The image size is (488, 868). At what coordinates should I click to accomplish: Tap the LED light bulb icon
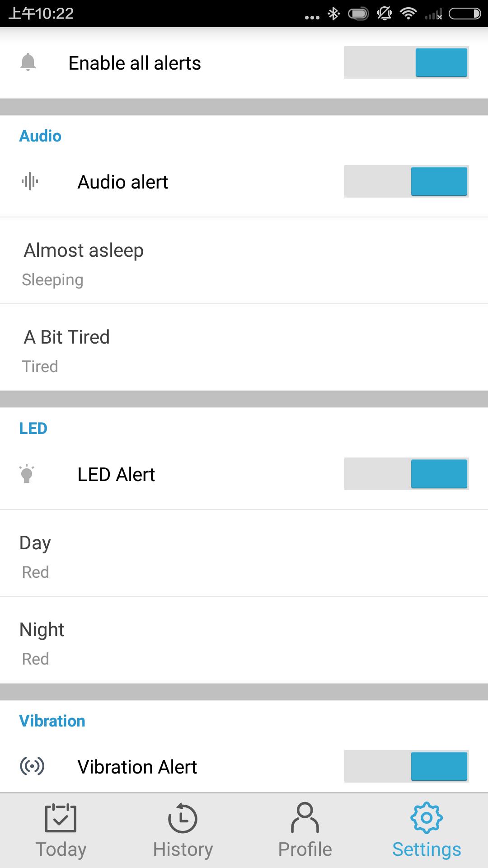tap(27, 474)
